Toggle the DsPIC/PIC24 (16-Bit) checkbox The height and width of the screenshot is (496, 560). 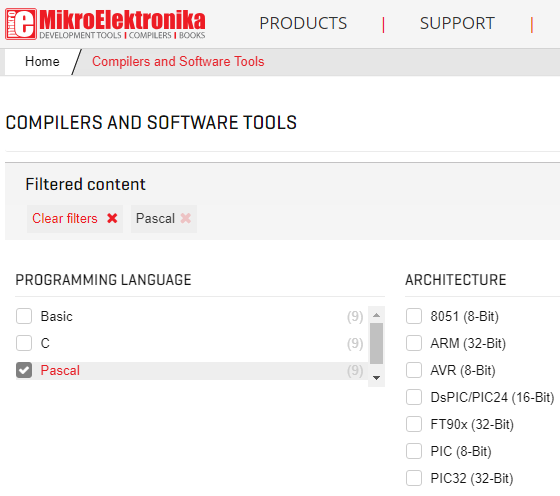tap(414, 397)
